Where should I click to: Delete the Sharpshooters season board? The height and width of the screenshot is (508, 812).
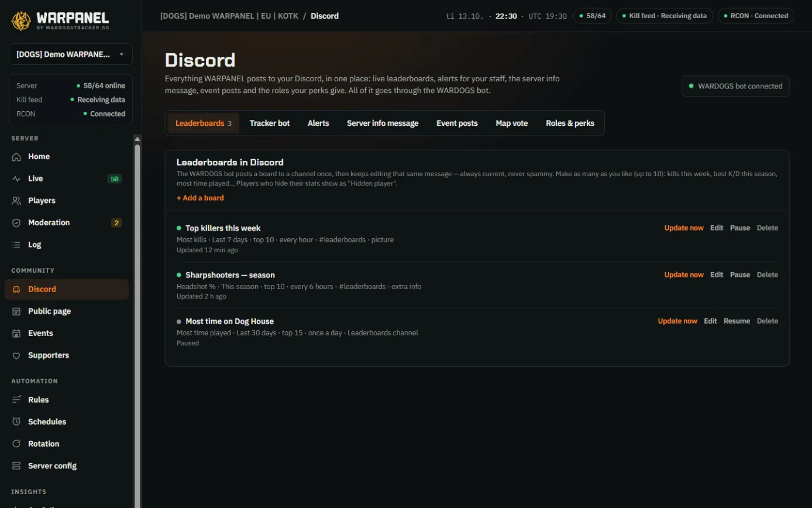pos(768,275)
